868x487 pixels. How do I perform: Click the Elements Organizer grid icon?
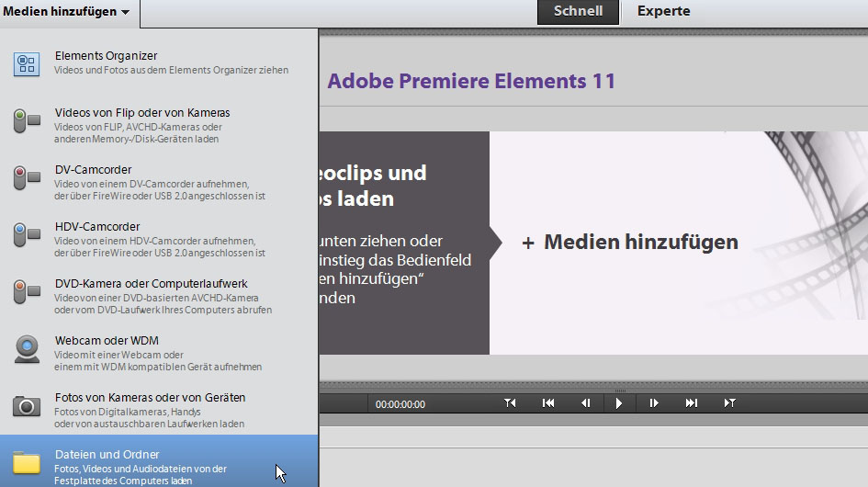[27, 63]
